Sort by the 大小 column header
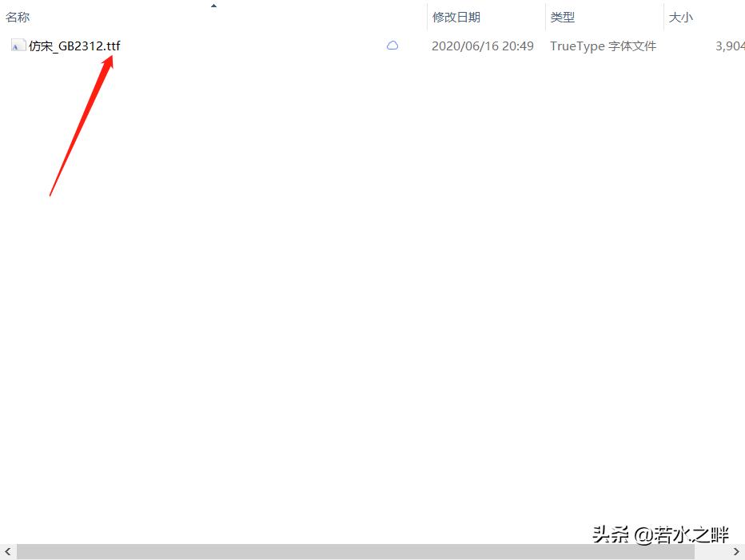The image size is (745, 560). (x=680, y=16)
